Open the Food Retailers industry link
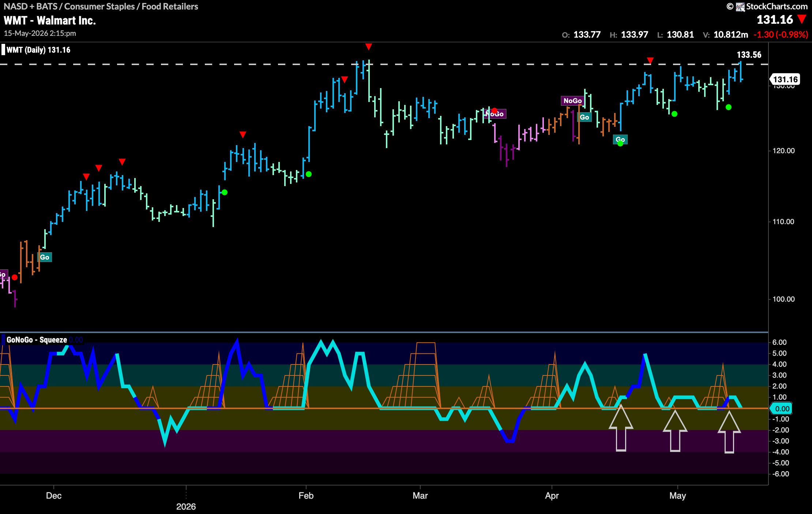Image resolution: width=812 pixels, height=514 pixels. (x=170, y=6)
